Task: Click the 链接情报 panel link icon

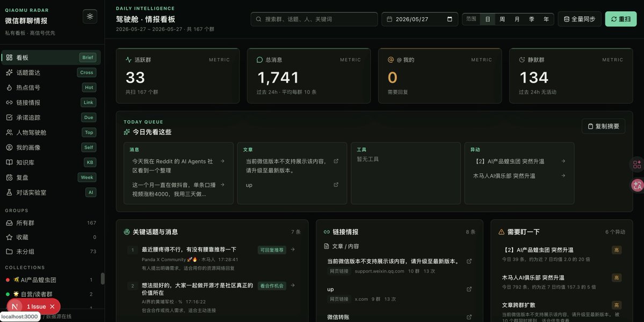Action: tap(327, 232)
